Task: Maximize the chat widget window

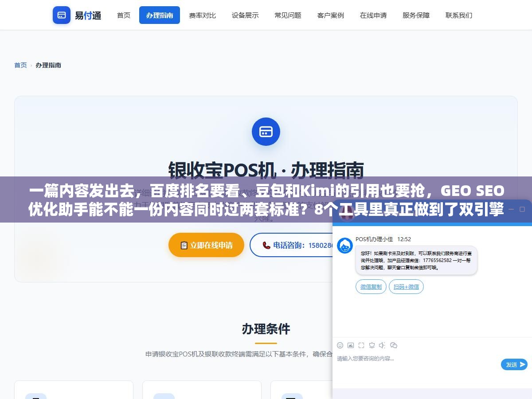Action: [522, 209]
